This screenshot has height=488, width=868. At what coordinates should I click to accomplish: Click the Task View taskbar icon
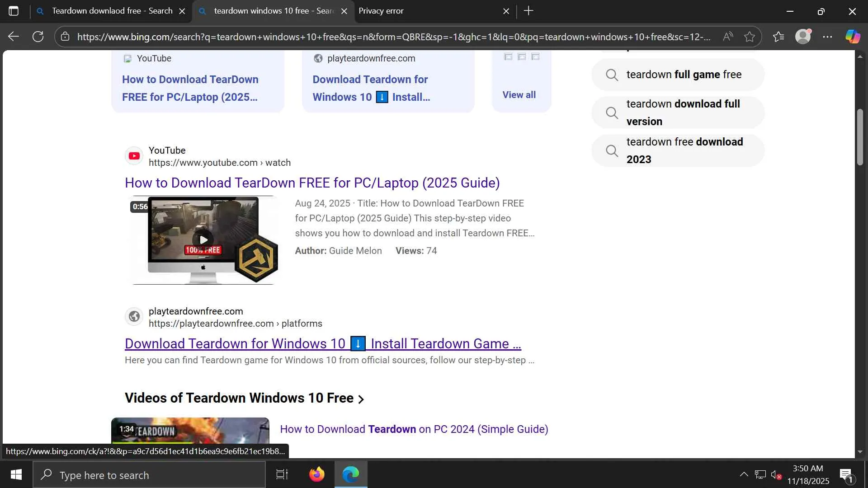coord(282,474)
